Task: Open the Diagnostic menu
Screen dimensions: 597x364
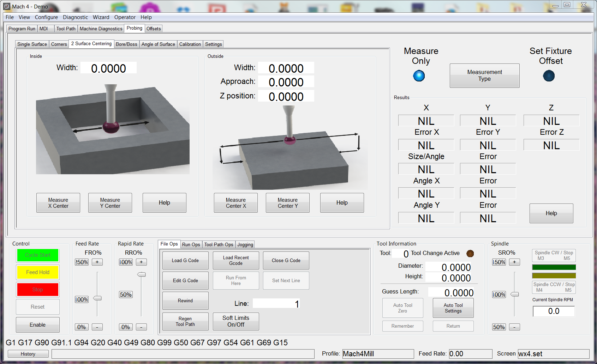Action: tap(75, 17)
